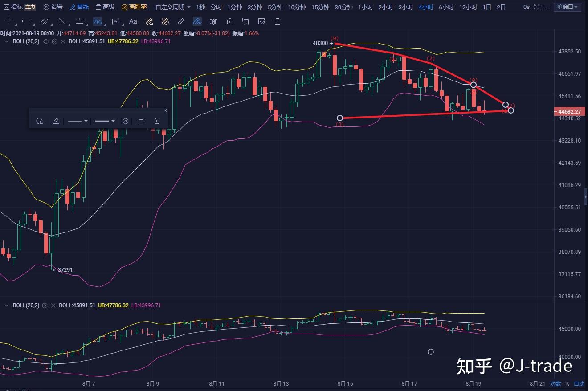Image resolution: width=588 pixels, height=391 pixels.
Task: Close the floating line style toolbar
Action: (x=165, y=110)
